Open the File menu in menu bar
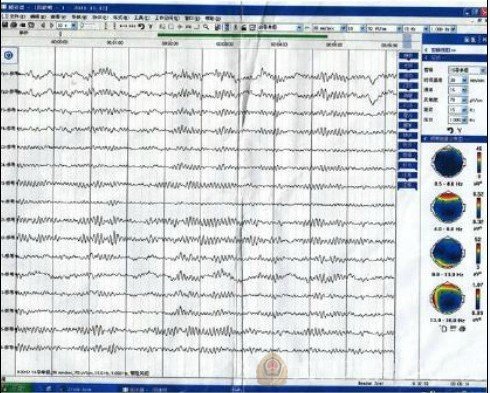Image resolution: width=490 pixels, height=393 pixels. click(x=13, y=16)
